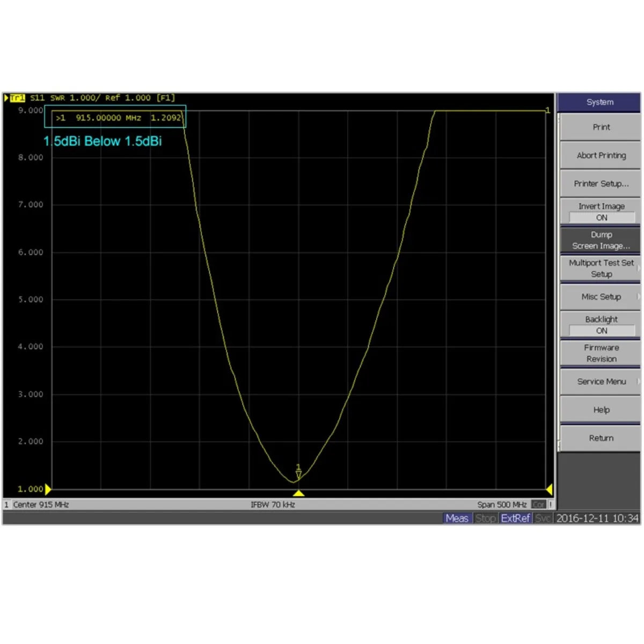The width and height of the screenshot is (644, 644).
Task: Select the System menu header
Action: tap(600, 102)
